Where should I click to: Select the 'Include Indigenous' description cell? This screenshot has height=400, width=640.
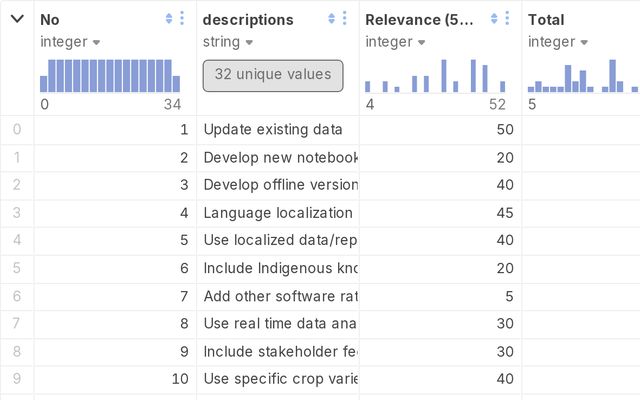pos(280,268)
